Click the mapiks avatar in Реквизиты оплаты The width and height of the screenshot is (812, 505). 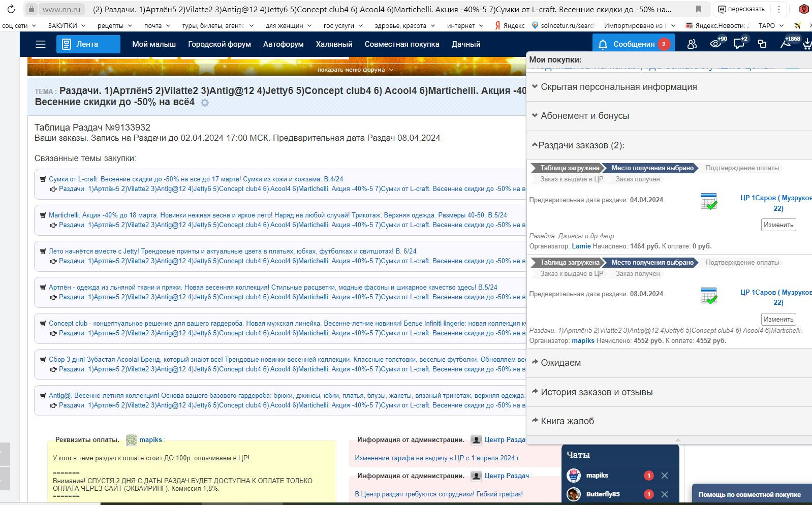(131, 440)
